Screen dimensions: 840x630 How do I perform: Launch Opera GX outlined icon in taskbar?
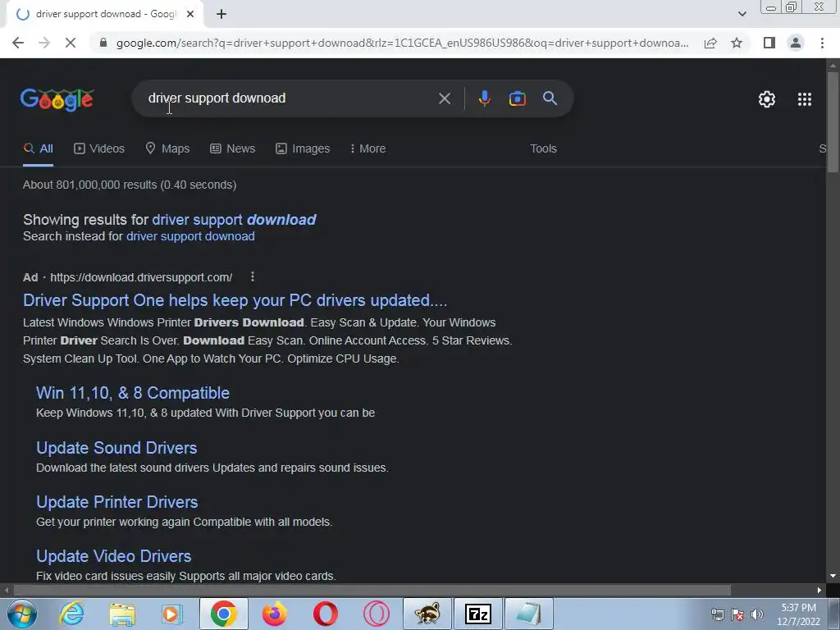pos(376,614)
